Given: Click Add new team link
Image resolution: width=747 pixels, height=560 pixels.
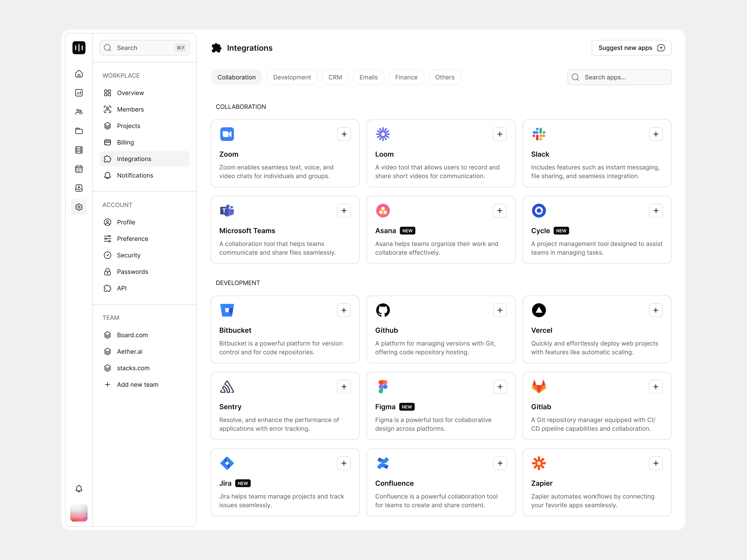Looking at the screenshot, I should coord(137,385).
